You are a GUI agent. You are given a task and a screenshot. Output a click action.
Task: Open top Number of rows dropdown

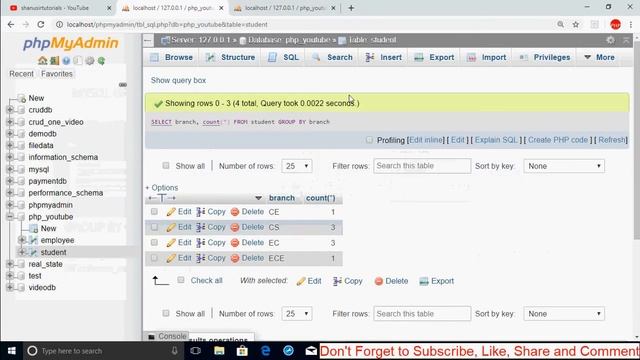point(297,166)
